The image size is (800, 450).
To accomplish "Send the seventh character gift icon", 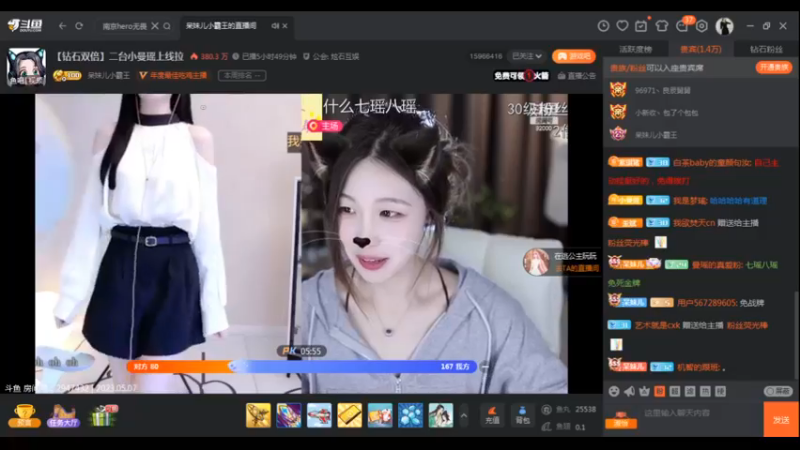I will point(441,415).
